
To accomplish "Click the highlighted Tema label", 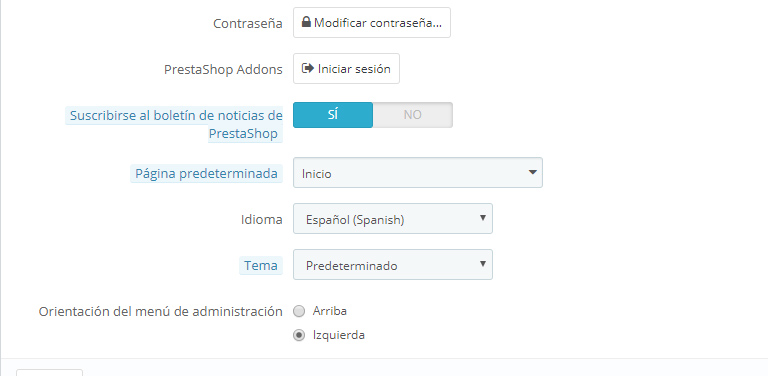I will 261,265.
